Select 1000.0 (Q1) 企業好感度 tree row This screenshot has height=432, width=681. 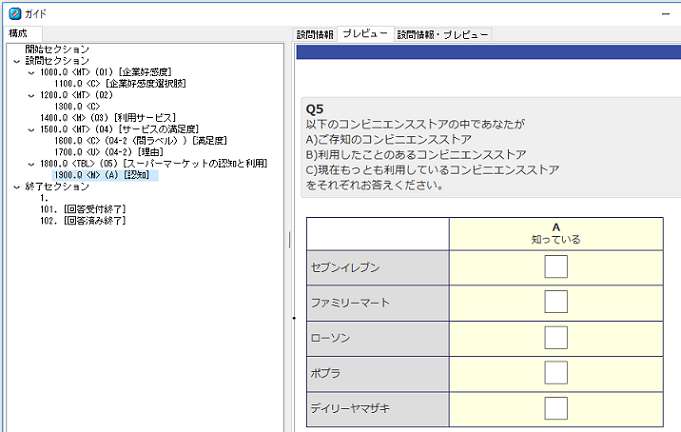point(106,72)
